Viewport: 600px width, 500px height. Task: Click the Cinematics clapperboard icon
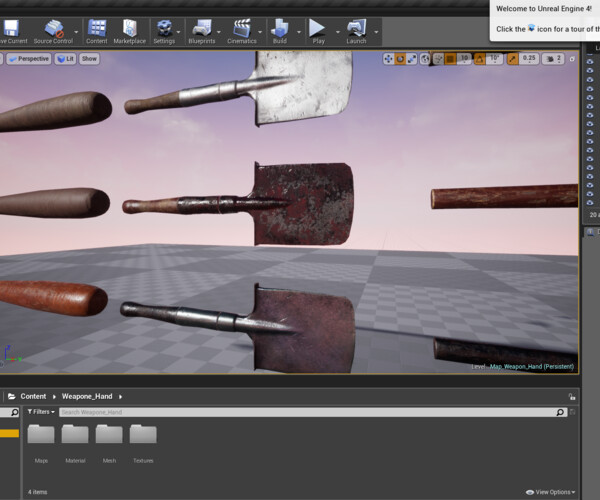tap(242, 28)
